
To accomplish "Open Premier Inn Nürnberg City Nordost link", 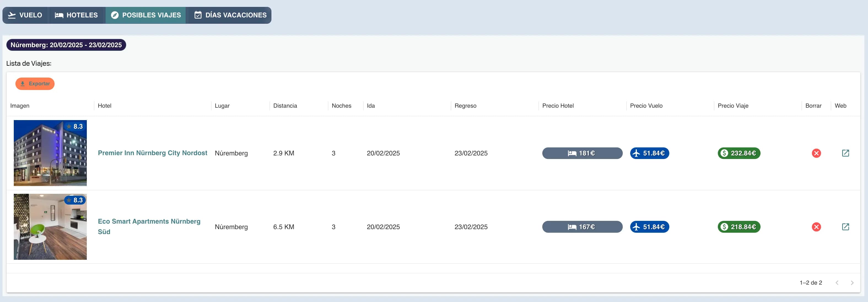I will pos(152,153).
